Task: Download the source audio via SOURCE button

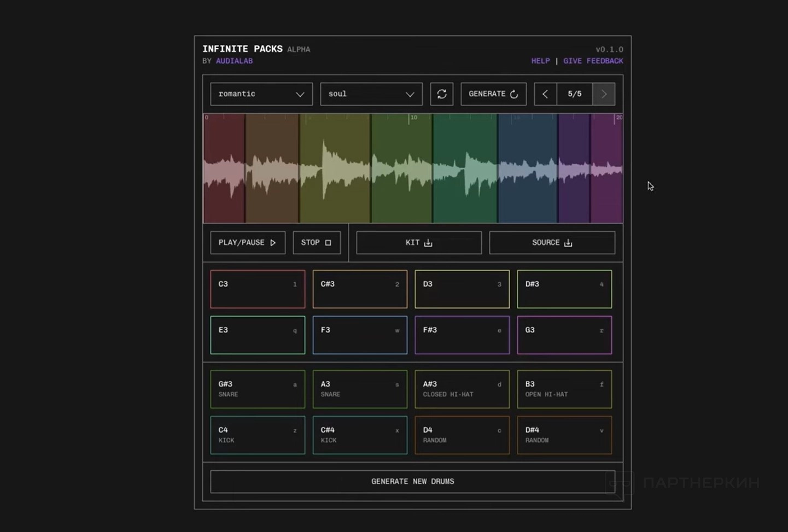Action: tap(552, 243)
